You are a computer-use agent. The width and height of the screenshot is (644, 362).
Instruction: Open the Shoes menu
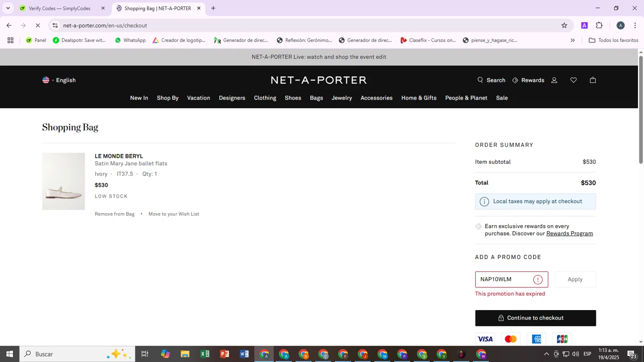click(293, 98)
